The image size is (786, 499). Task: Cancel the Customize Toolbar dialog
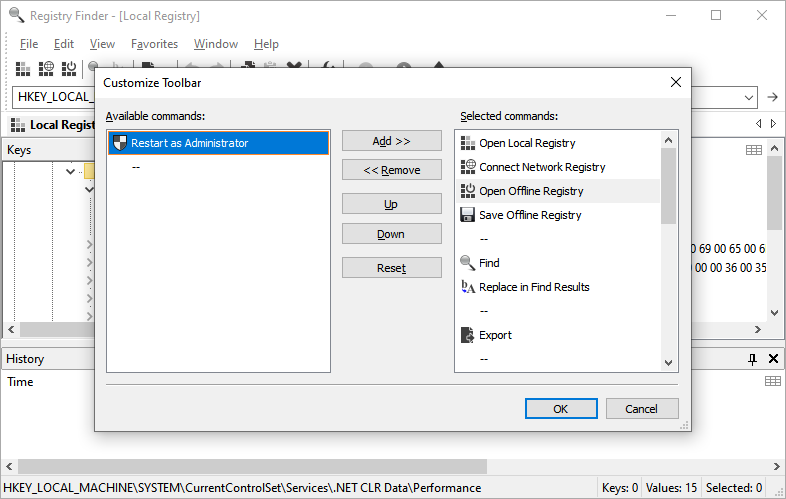coord(642,409)
